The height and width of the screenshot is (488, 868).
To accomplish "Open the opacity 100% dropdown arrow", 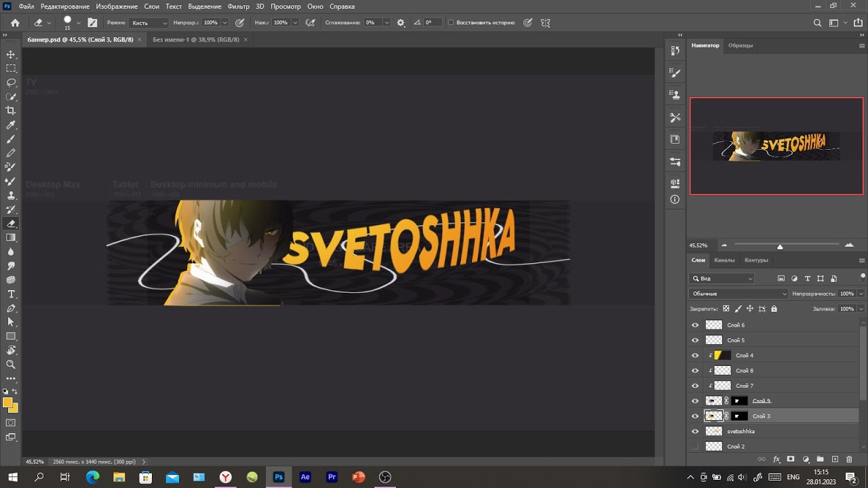I will pyautogui.click(x=224, y=22).
